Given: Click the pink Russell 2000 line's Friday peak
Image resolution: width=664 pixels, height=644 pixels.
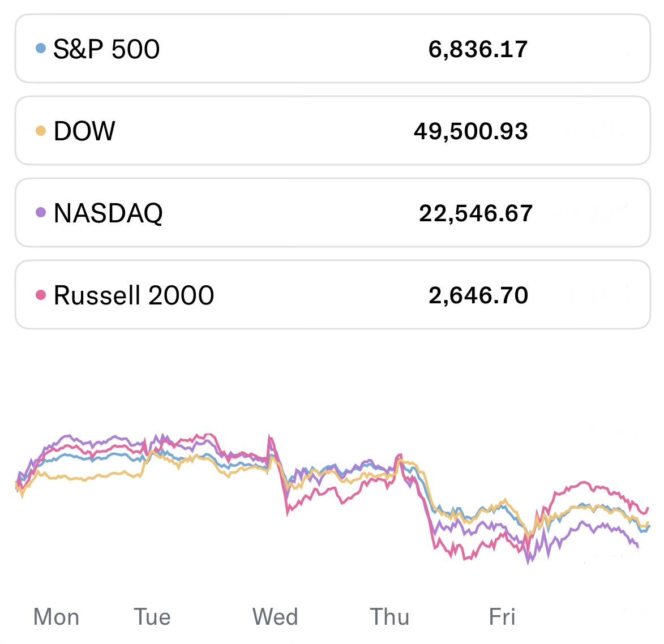Looking at the screenshot, I should click(x=585, y=483).
